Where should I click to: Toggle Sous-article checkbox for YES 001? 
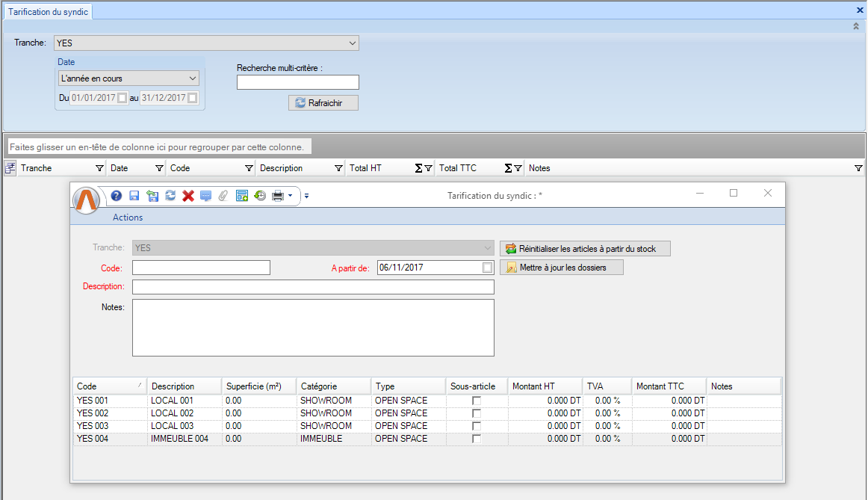477,401
